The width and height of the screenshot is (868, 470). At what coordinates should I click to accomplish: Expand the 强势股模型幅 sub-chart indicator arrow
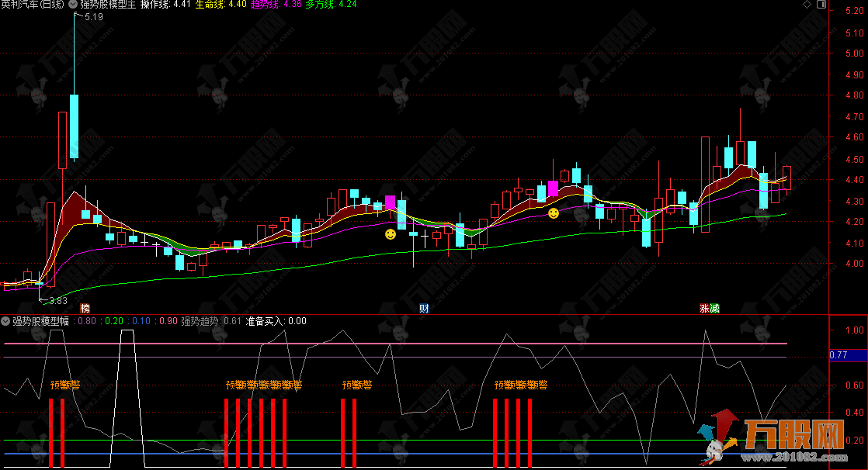pyautogui.click(x=6, y=321)
